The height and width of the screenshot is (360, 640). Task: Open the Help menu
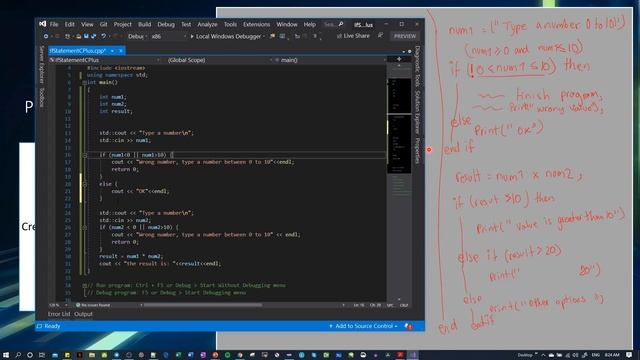coord(310,24)
